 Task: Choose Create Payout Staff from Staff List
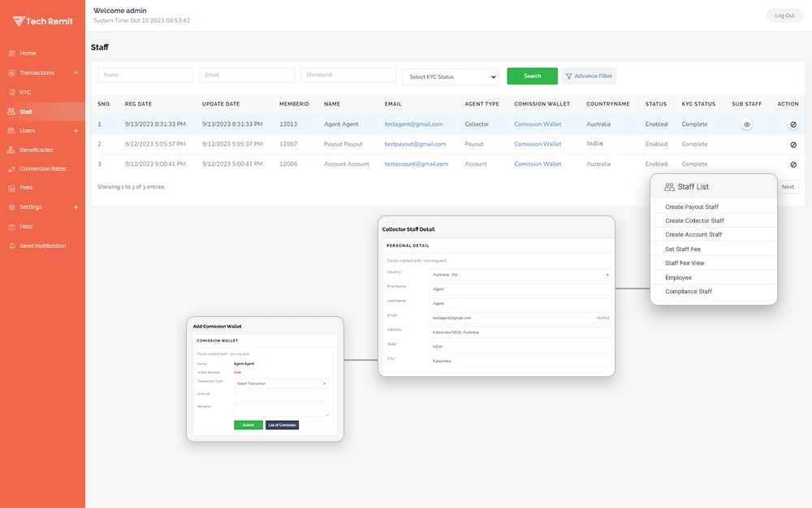[x=692, y=207]
